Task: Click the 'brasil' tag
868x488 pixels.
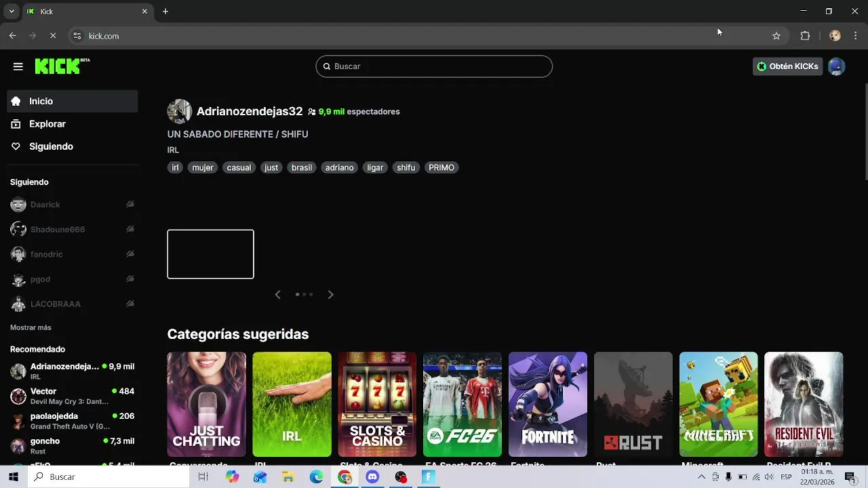Action: click(302, 167)
